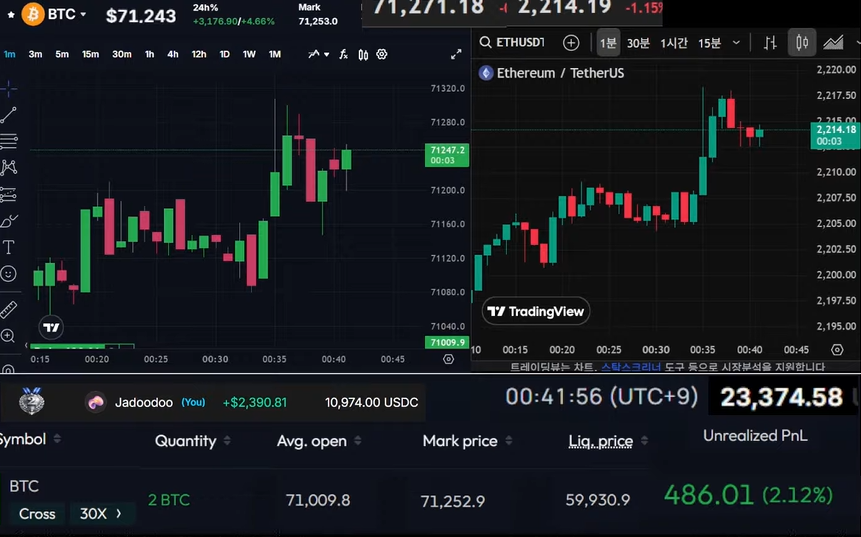Select the 1분 interval on ETH chart
This screenshot has height=537, width=861.
coord(608,43)
